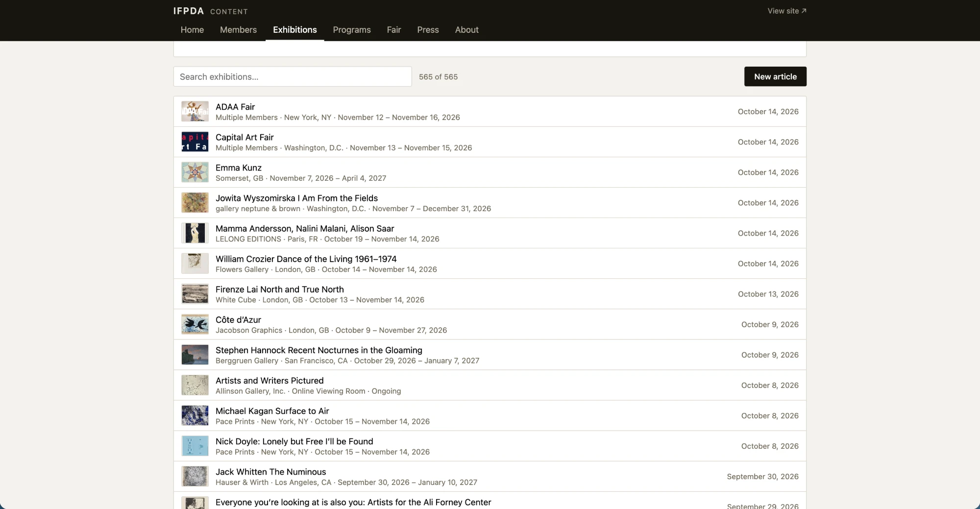980x509 pixels.
Task: Click Firenze Lai's October 13, 2026 date
Action: 768,294
